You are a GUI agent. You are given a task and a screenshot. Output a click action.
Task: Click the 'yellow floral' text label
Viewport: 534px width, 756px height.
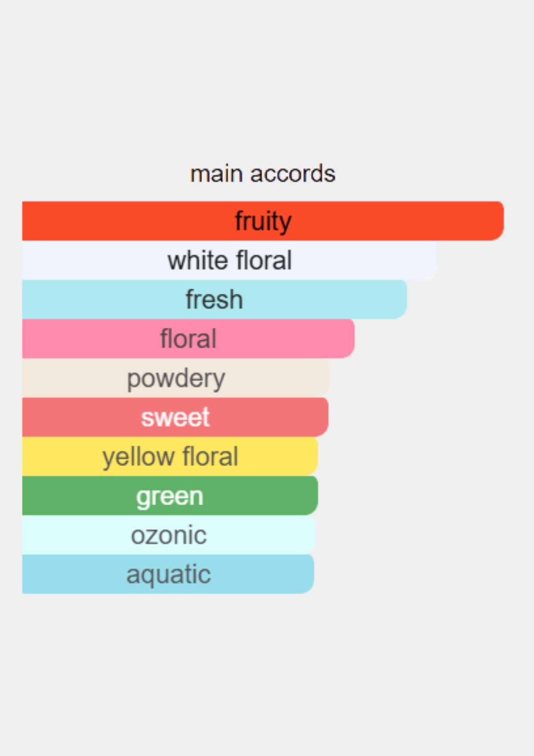coord(170,458)
